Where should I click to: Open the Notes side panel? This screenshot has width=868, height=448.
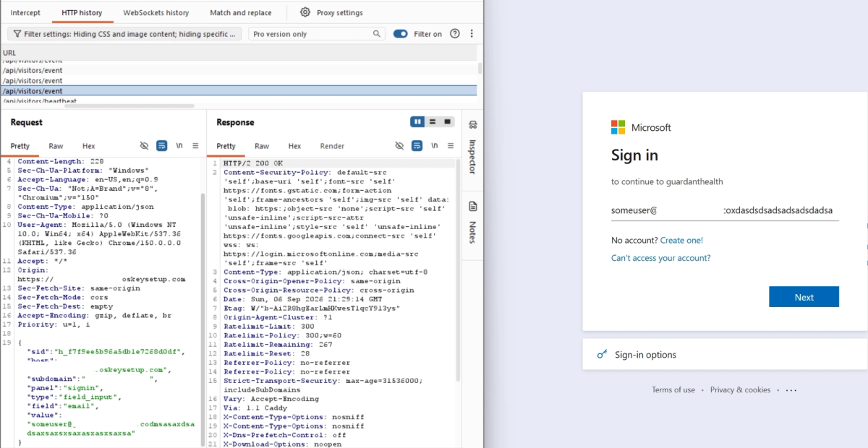coord(472,222)
